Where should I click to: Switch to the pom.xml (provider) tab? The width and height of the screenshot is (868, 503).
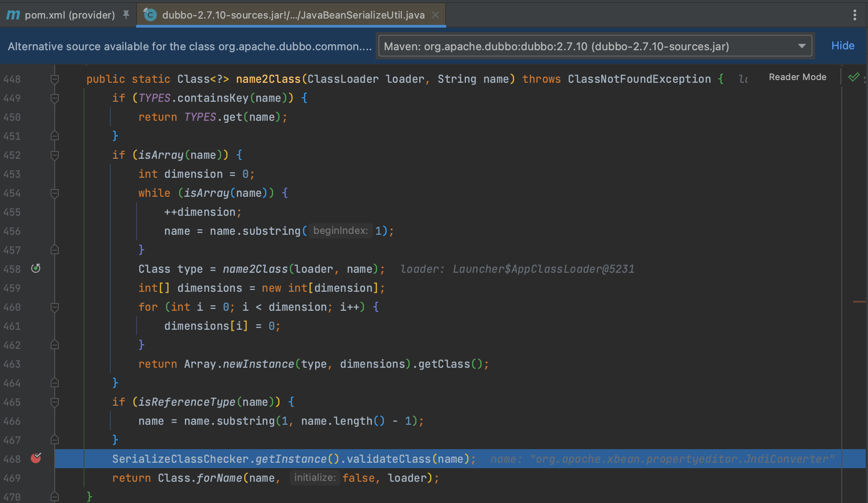point(69,15)
